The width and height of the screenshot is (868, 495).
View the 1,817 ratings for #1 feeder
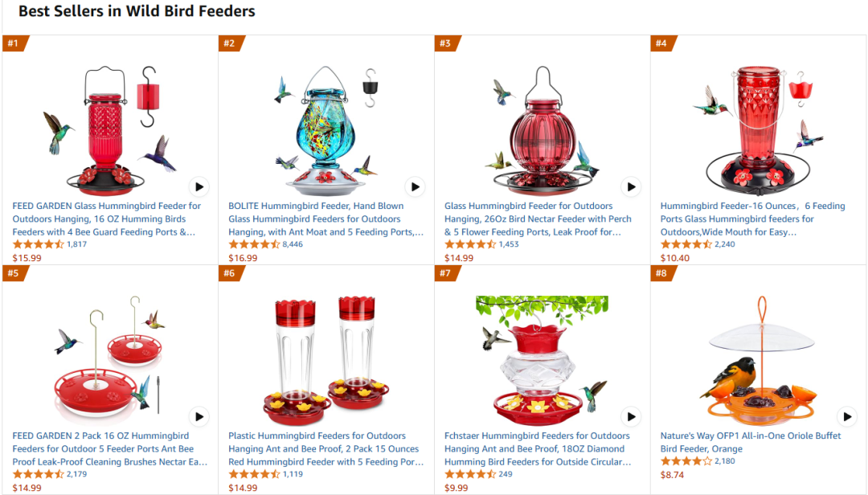point(77,244)
